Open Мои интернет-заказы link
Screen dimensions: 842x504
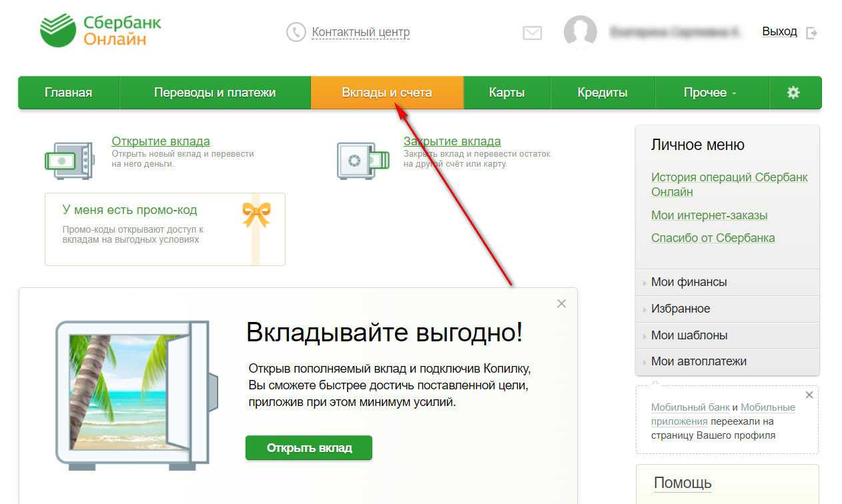tap(709, 215)
